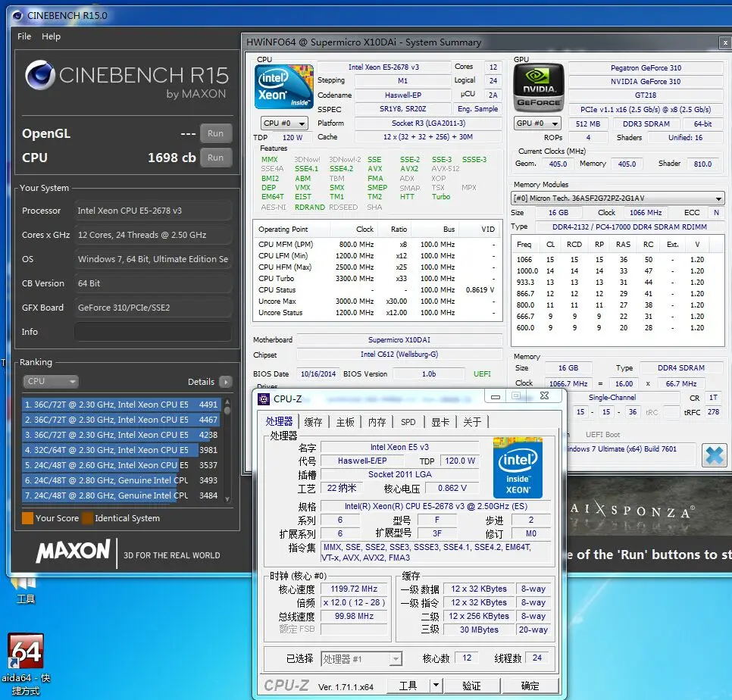This screenshot has width=732, height=700.
Task: Close the CPU-Z window
Action: coord(544,395)
